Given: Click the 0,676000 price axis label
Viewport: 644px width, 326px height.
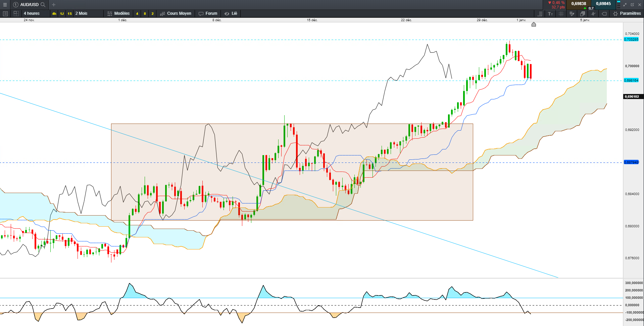Looking at the screenshot, I should tap(632, 258).
